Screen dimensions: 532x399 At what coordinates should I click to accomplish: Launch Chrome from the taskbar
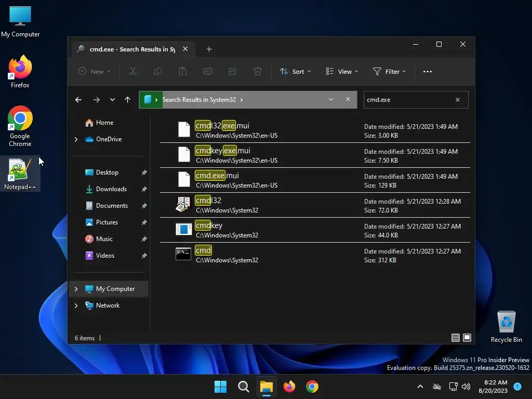point(312,387)
